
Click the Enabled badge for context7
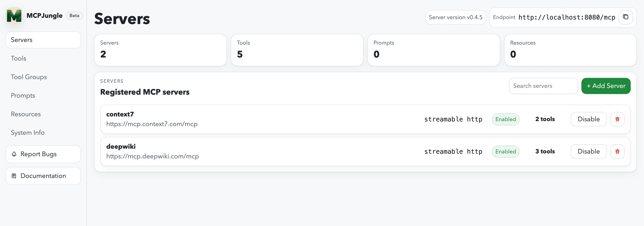coord(506,119)
